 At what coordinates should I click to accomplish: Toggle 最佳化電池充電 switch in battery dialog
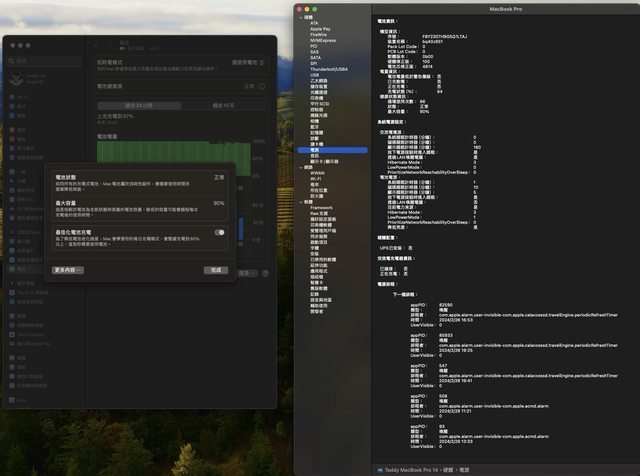(220, 232)
